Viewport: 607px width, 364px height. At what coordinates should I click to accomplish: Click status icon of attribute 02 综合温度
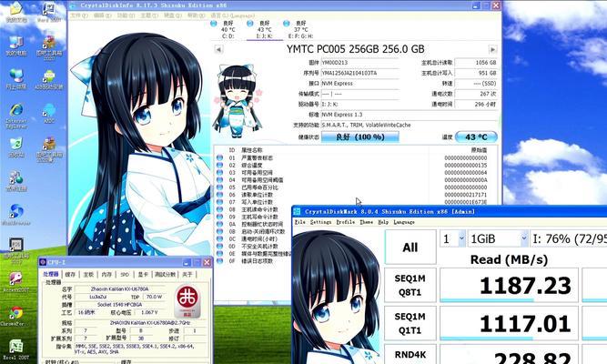[220, 166]
